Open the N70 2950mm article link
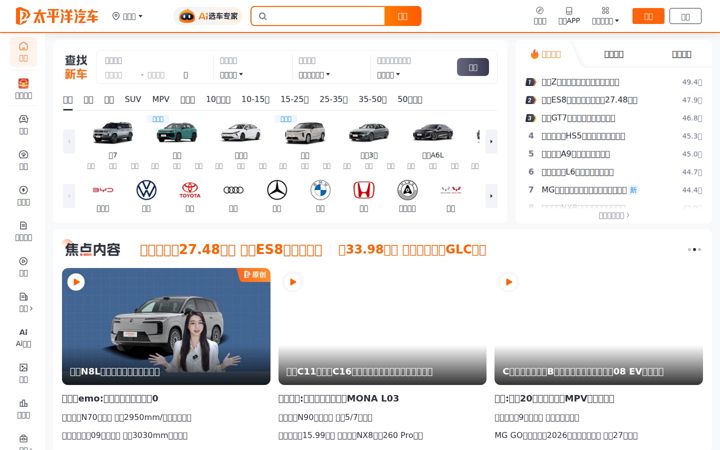This screenshot has width=720, height=450. pyautogui.click(x=126, y=418)
